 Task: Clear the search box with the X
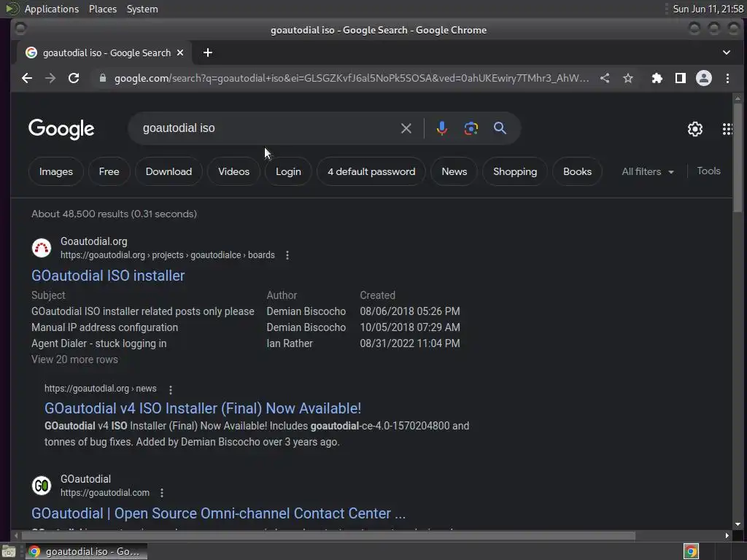pyautogui.click(x=406, y=128)
